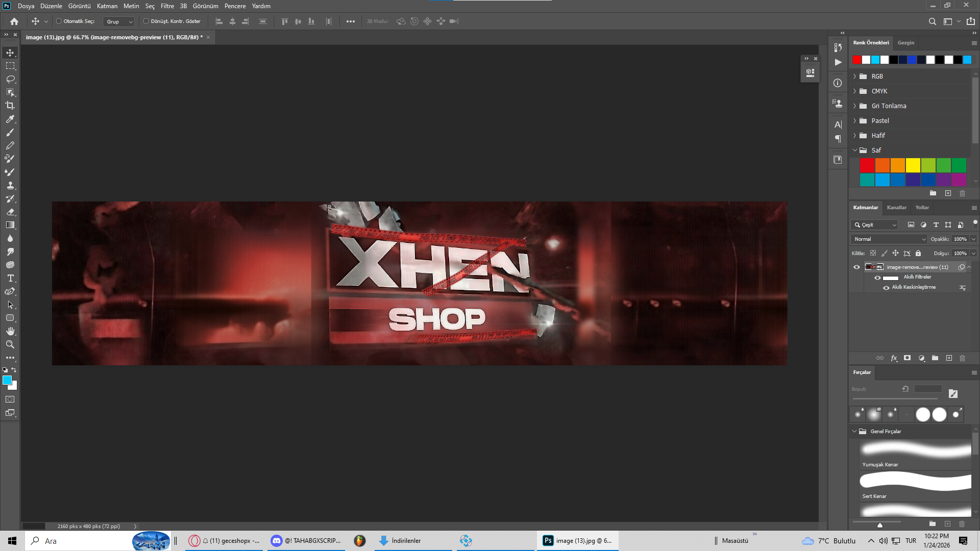Open the Normal blend mode dropdown

[889, 239]
